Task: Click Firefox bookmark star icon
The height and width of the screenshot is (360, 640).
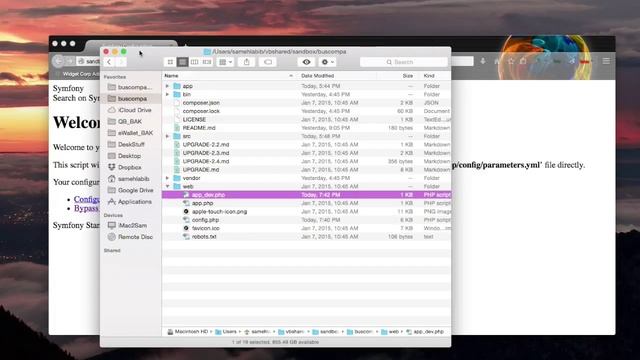Action: (511, 61)
